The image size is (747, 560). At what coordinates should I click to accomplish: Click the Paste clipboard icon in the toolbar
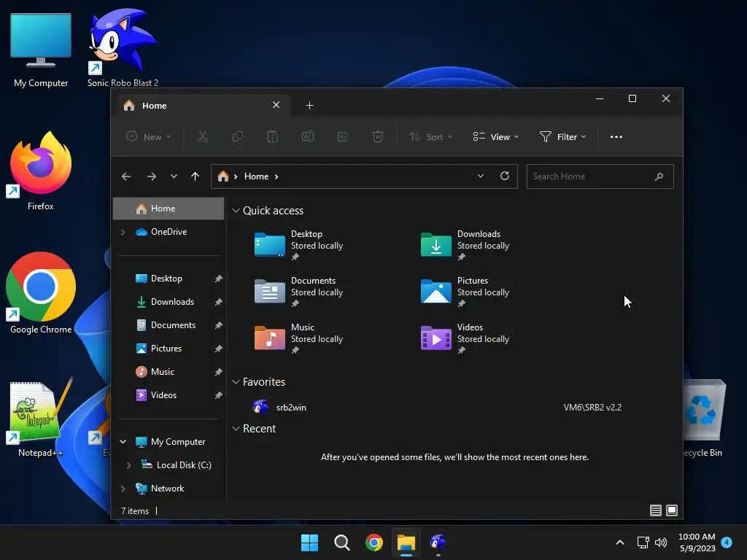point(273,136)
